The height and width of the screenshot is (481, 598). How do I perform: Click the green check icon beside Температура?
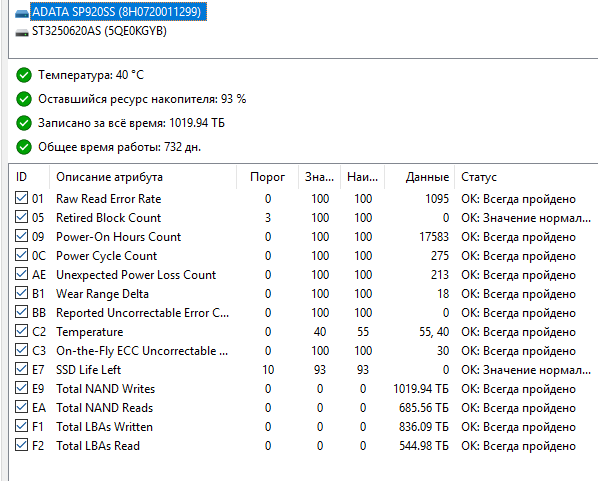pos(24,75)
